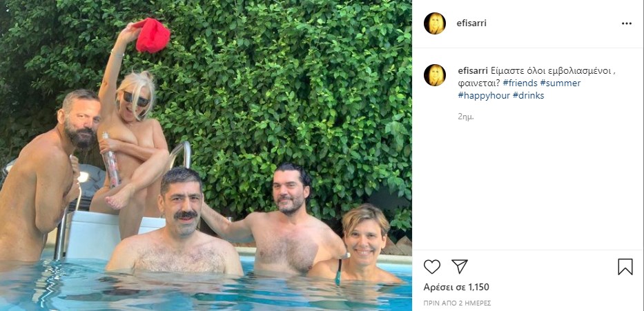Open the #friends hashtag
This screenshot has width=644, height=311.
pos(520,83)
